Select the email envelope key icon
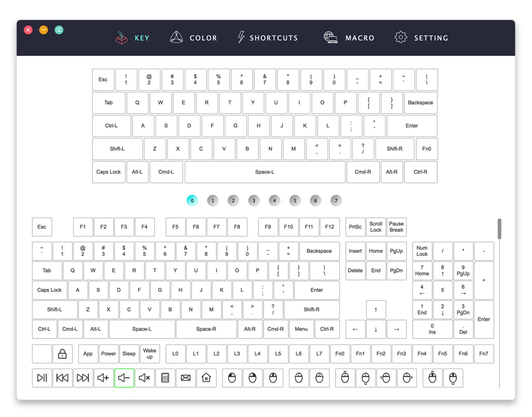The height and width of the screenshot is (417, 532). (186, 377)
